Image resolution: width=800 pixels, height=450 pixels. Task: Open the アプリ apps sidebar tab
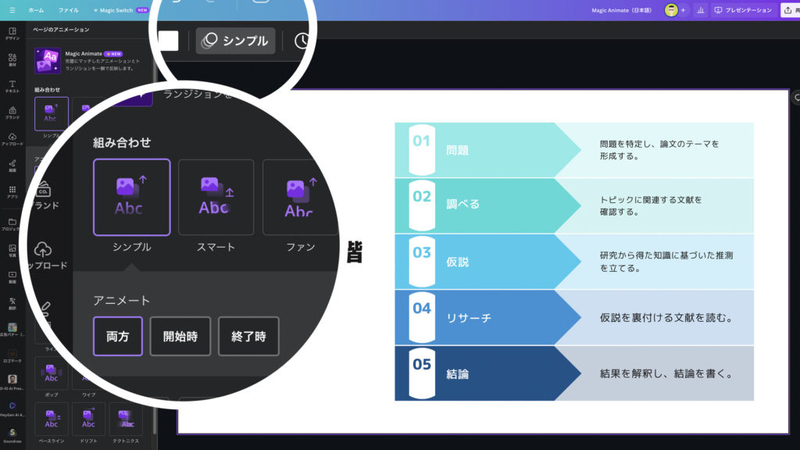12,192
